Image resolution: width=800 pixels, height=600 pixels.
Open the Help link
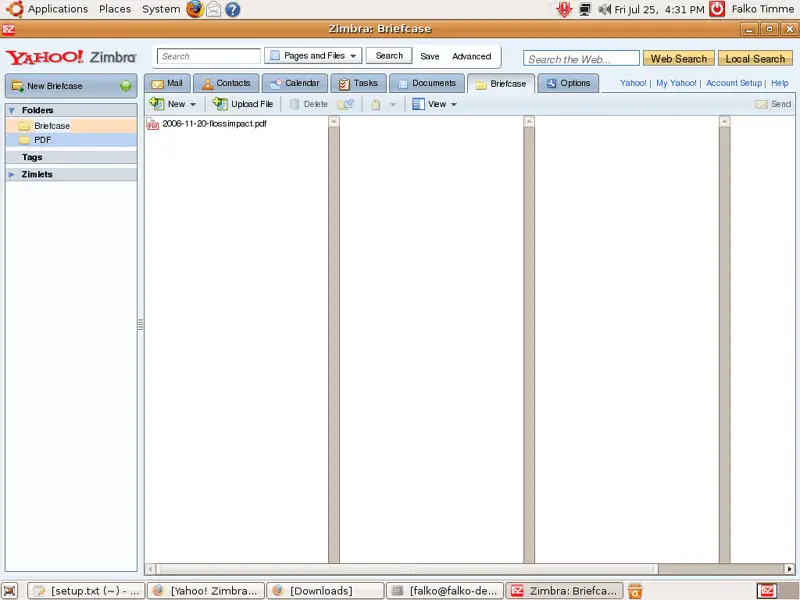[780, 83]
